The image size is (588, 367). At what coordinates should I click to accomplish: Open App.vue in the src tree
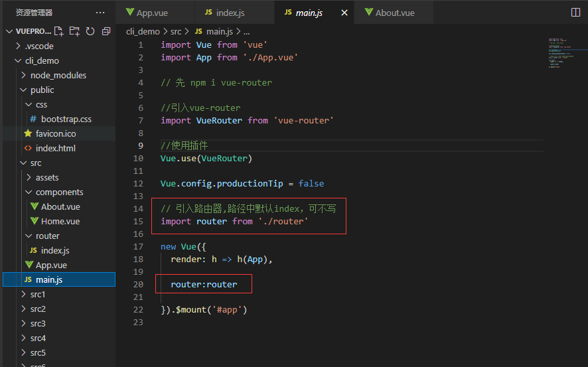(59, 265)
